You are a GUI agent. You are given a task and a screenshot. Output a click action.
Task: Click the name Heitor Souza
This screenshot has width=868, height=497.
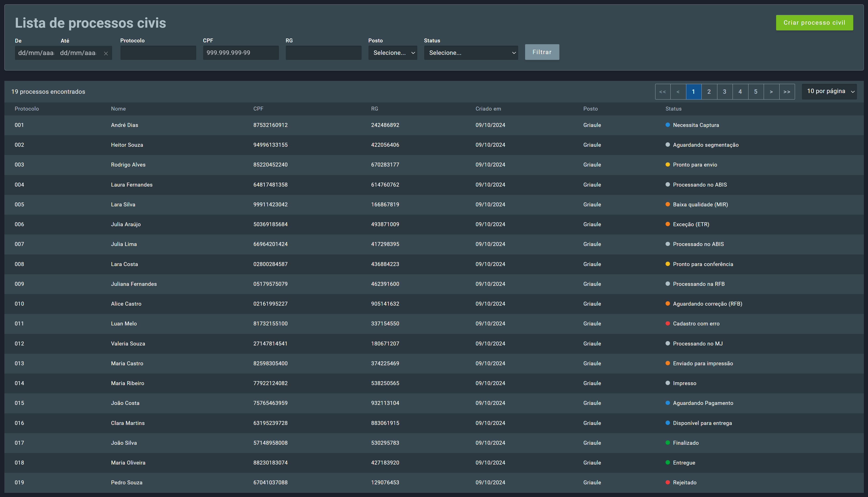(x=127, y=145)
